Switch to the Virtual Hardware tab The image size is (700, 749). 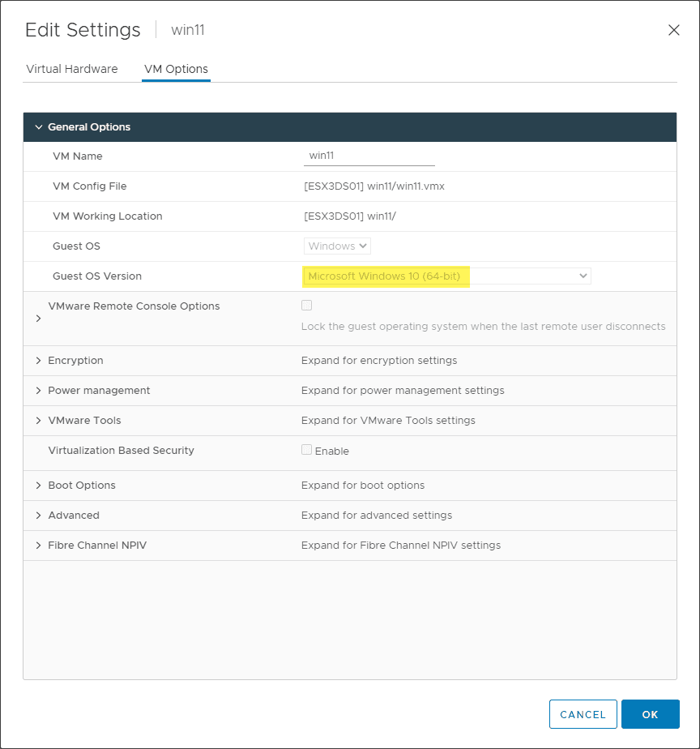[x=71, y=69]
